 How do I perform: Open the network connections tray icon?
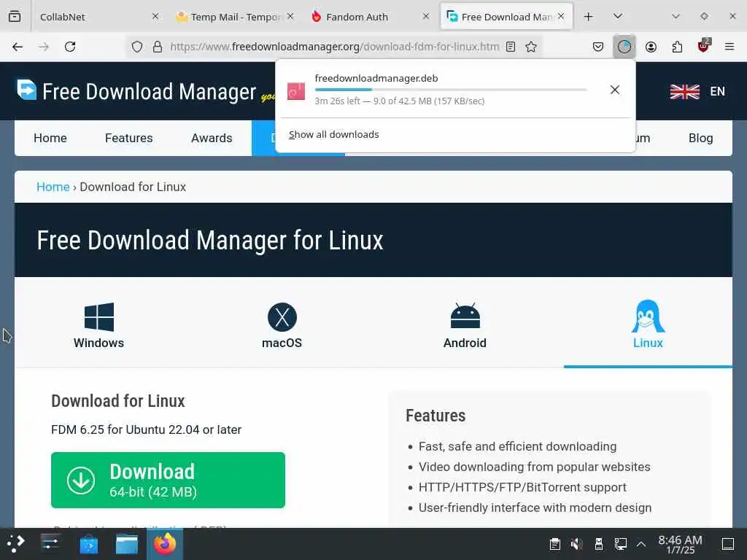coord(620,544)
